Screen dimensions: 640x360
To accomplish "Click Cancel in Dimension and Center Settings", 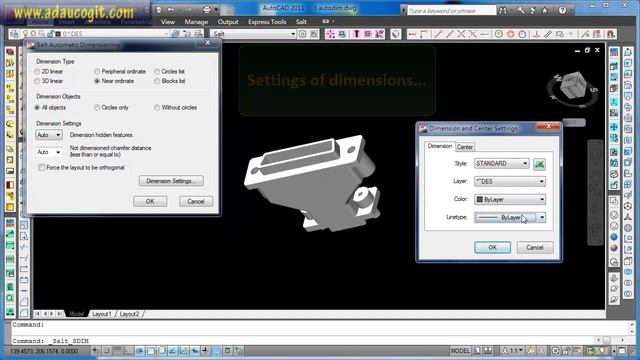I will [535, 247].
